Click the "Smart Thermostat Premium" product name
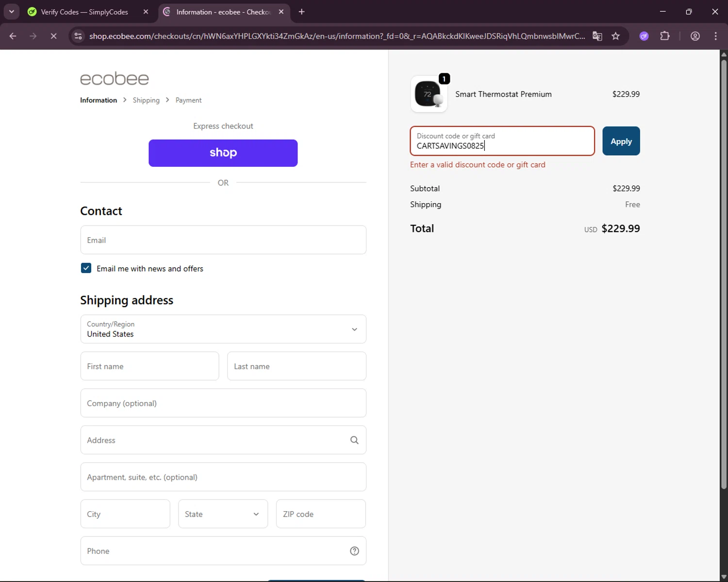This screenshot has width=728, height=582. (503, 94)
